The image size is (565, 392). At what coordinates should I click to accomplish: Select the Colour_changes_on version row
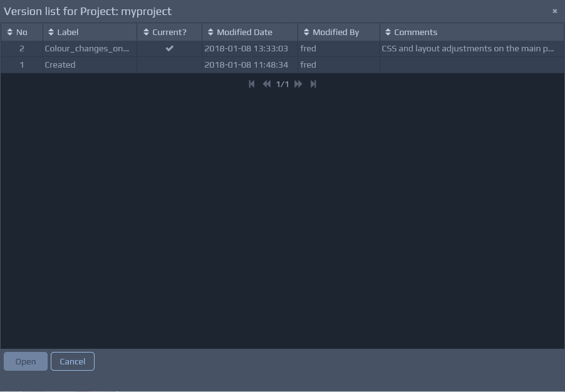click(87, 48)
